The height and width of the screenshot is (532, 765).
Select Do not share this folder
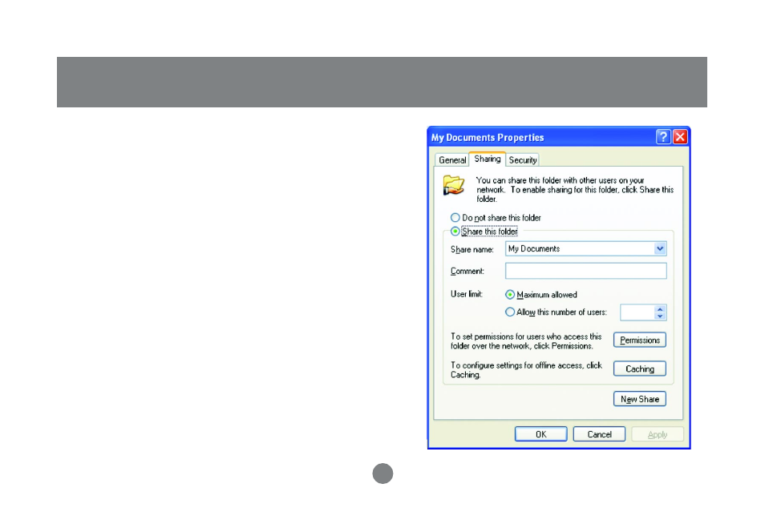click(496, 217)
